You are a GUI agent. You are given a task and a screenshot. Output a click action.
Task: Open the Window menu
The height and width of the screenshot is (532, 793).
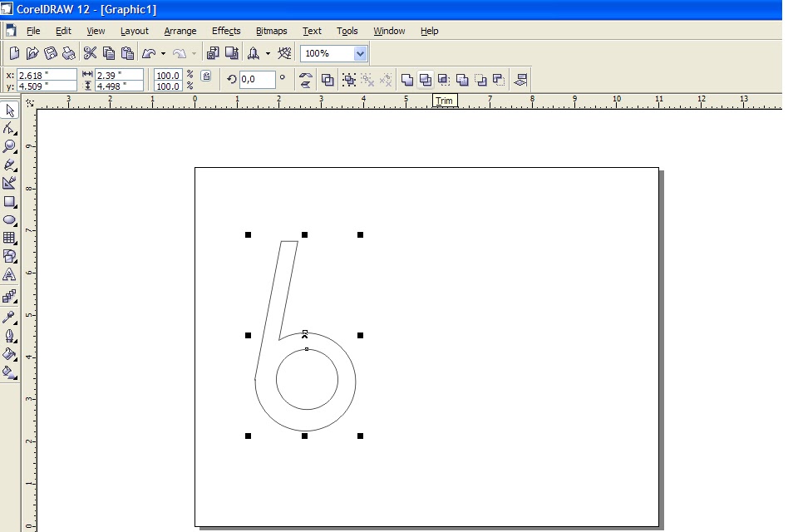pyautogui.click(x=389, y=31)
